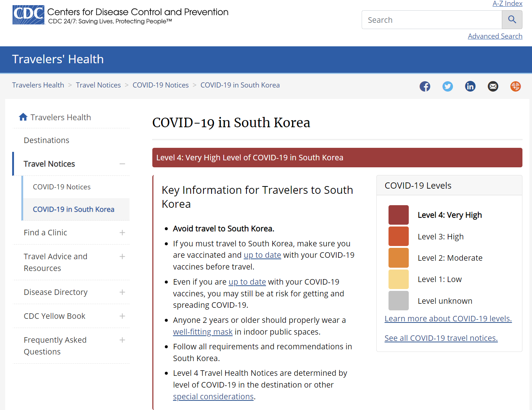532x410 pixels.
Task: Open first 'up to date' link about vaccination
Action: pyautogui.click(x=262, y=255)
